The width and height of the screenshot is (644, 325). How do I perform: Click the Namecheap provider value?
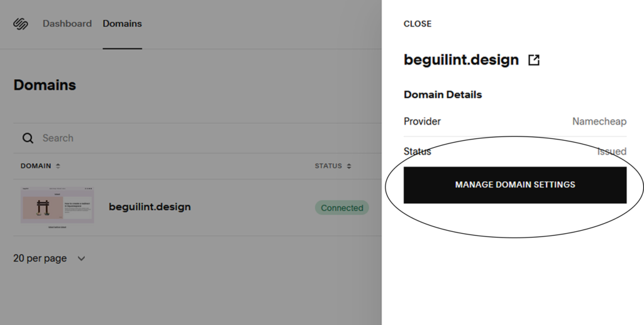click(x=599, y=121)
